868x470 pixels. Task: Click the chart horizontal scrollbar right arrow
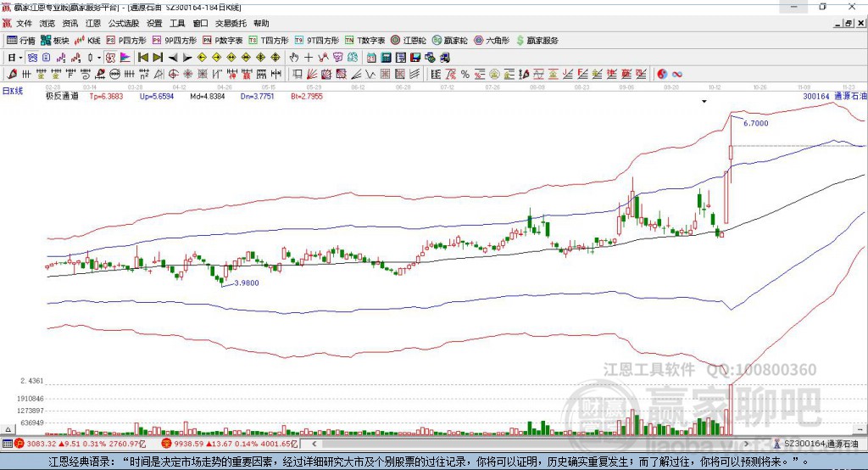[746, 444]
